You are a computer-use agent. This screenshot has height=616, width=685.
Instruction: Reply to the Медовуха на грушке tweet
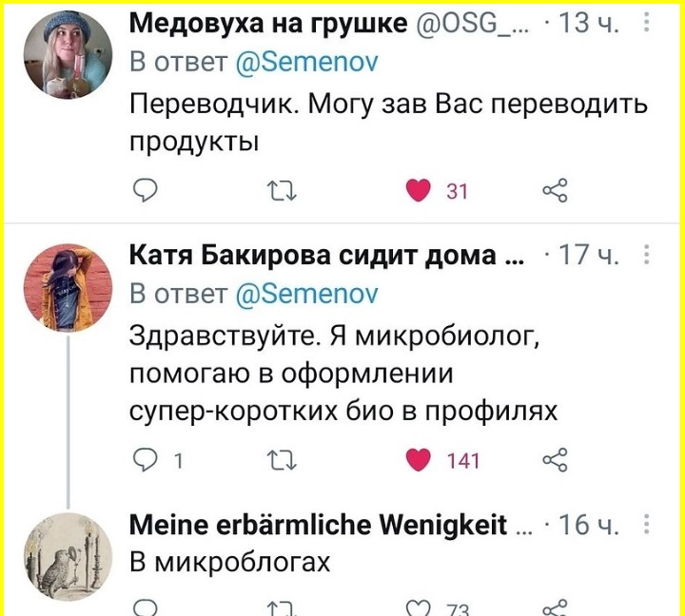pos(145,191)
